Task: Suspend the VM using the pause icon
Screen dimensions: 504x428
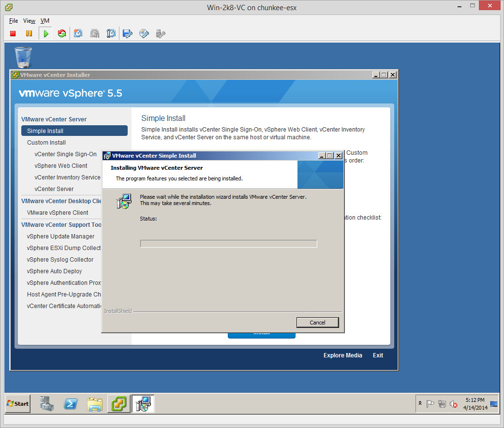Action: tap(29, 33)
